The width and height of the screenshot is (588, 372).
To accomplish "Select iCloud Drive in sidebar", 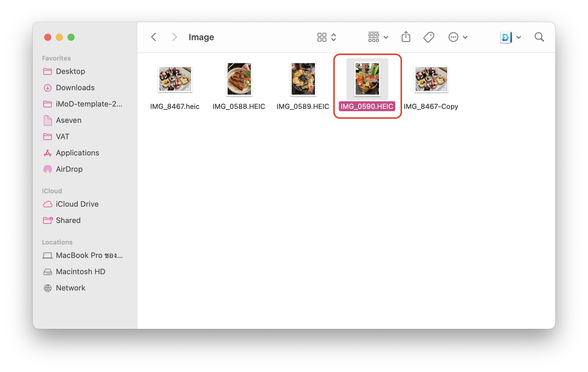I will coord(77,204).
